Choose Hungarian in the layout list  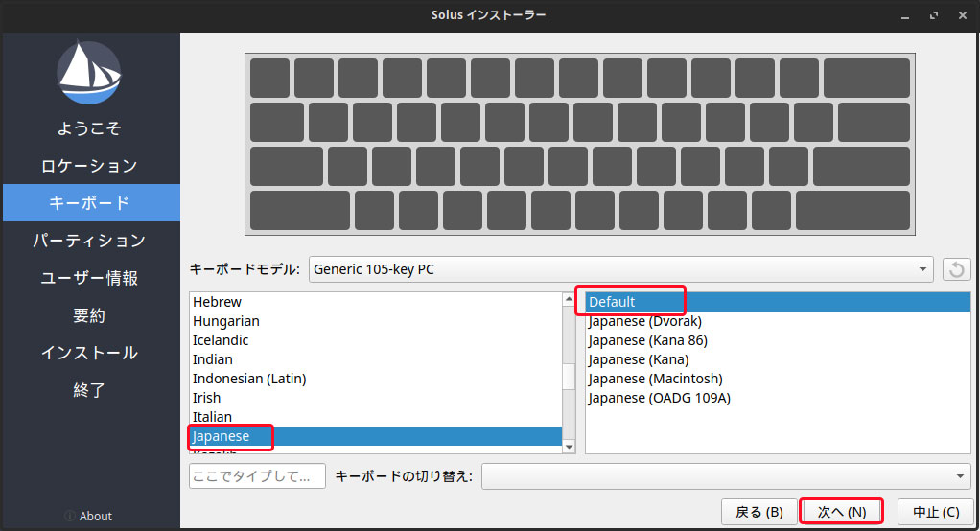point(226,321)
